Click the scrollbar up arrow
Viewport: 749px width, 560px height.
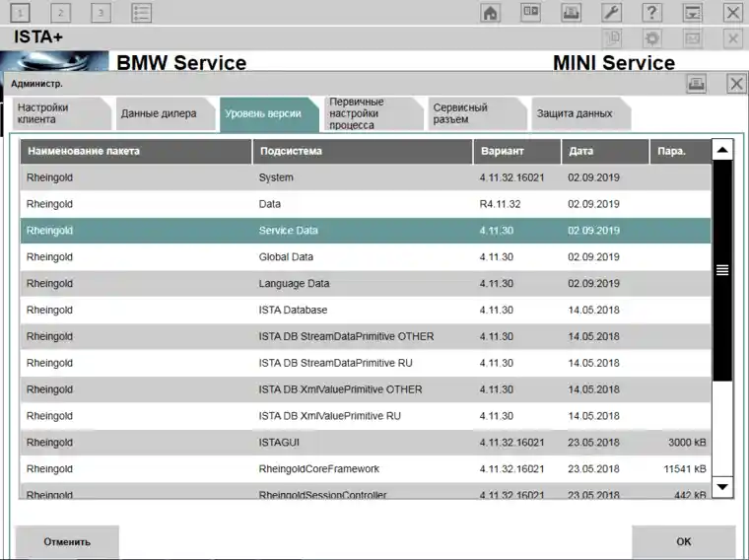coord(722,150)
